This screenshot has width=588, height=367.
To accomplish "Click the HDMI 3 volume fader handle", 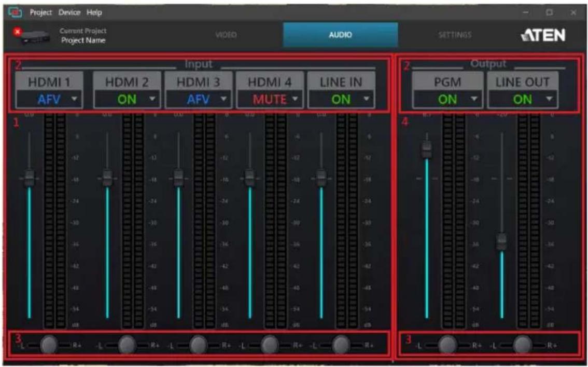I will 178,178.
